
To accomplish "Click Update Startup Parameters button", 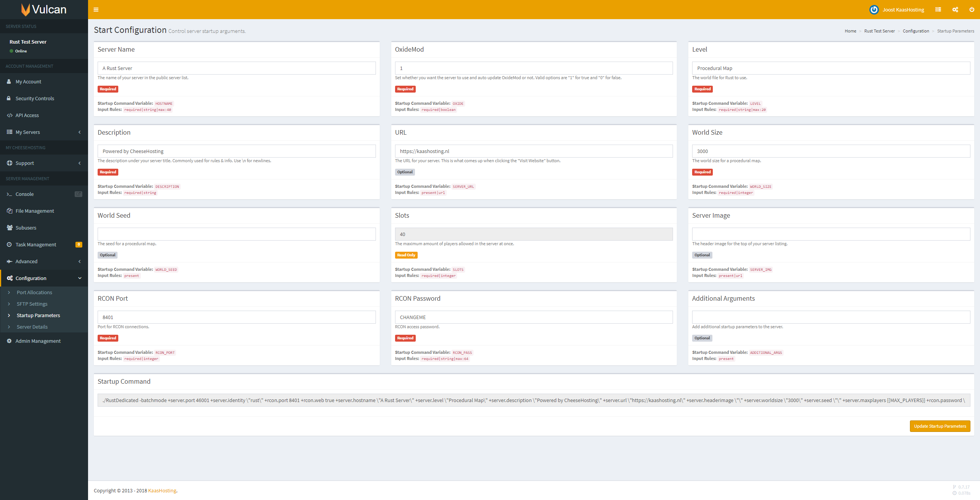I will (x=940, y=426).
